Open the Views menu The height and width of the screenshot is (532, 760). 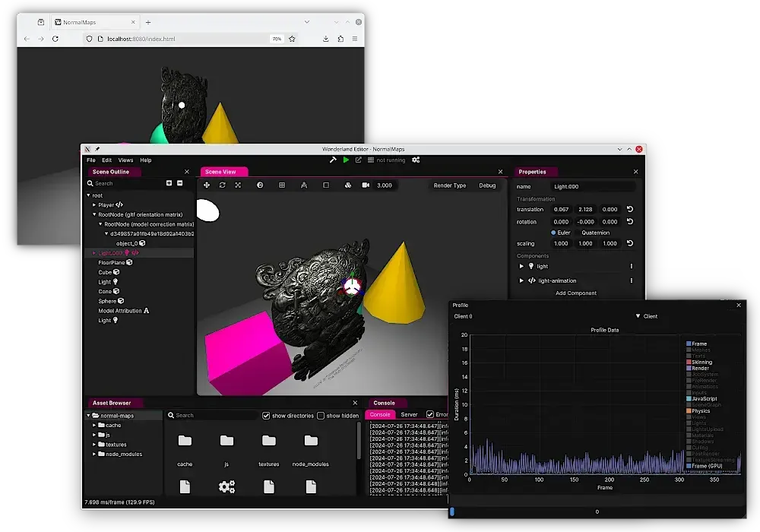pos(125,160)
